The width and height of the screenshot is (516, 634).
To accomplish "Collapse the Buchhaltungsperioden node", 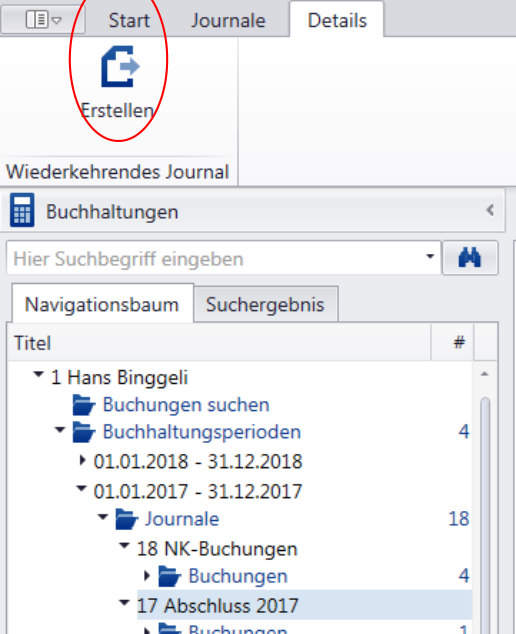I will 60,429.
